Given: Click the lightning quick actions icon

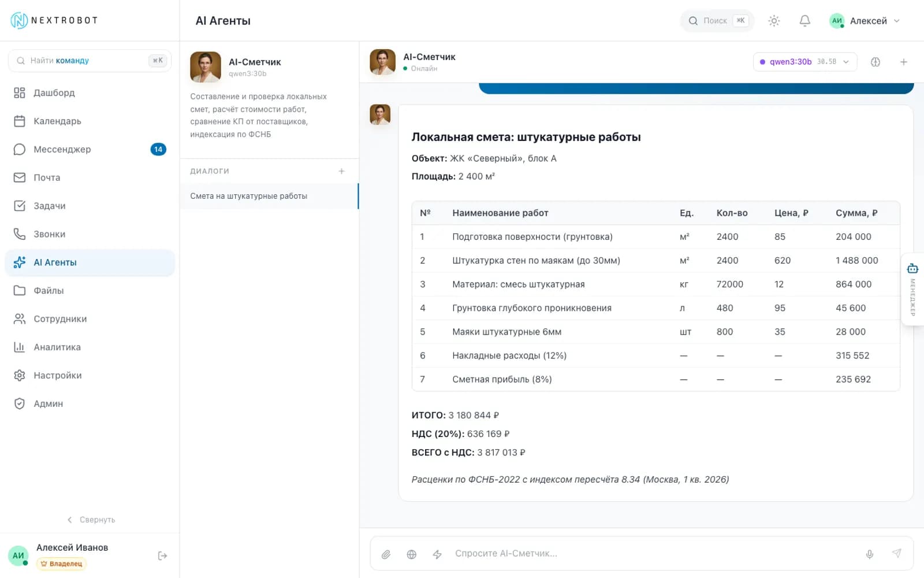Looking at the screenshot, I should click(x=437, y=554).
